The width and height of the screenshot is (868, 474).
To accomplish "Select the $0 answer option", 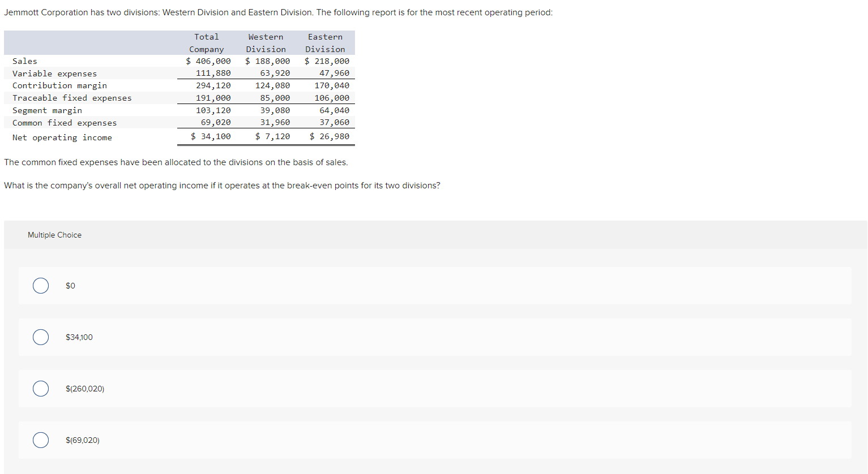I will click(x=40, y=286).
